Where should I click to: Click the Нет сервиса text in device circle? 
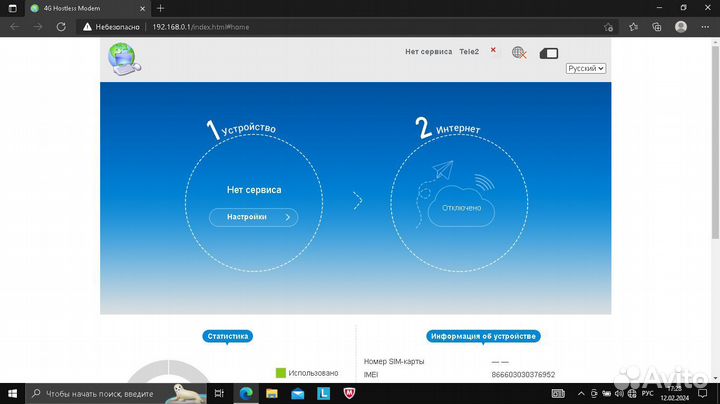[x=254, y=190]
